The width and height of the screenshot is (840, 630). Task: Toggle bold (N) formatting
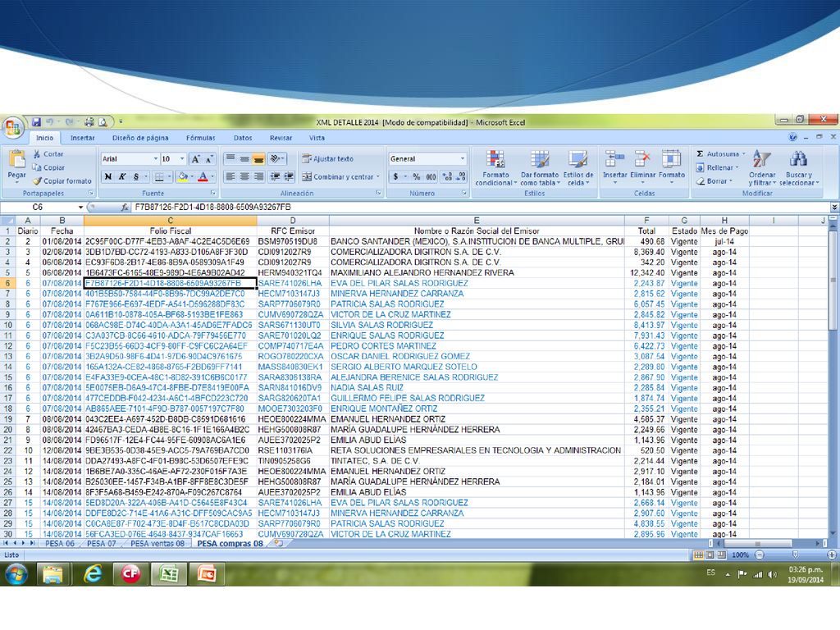coord(108,177)
